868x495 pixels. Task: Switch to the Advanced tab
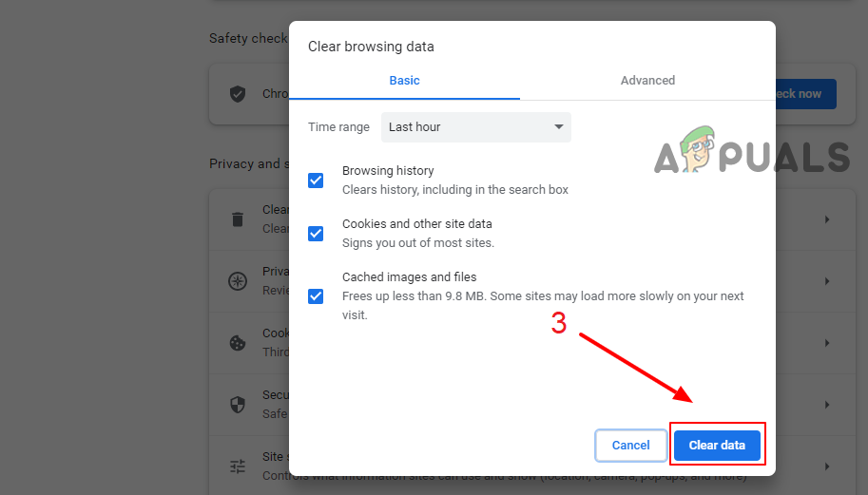click(647, 80)
